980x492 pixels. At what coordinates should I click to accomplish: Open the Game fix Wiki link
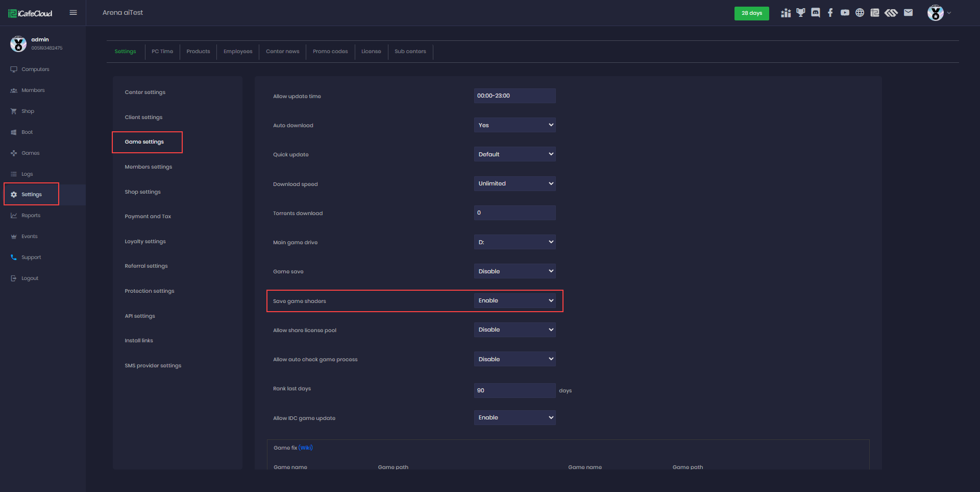(306, 448)
